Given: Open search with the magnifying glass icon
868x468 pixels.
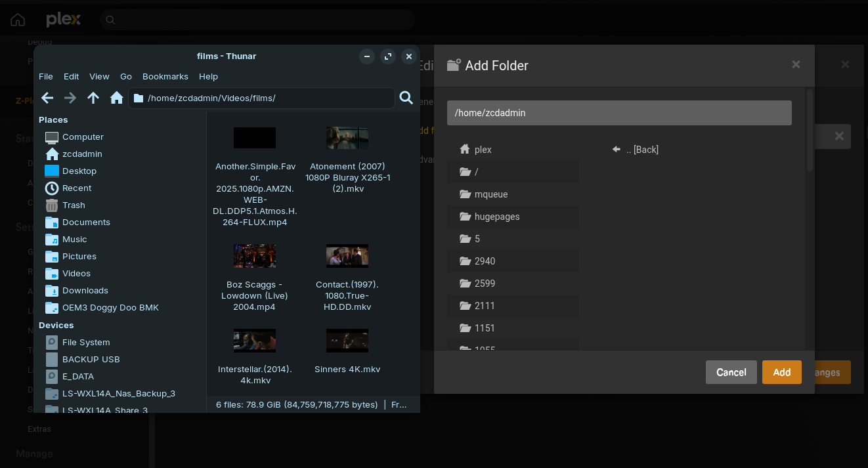Looking at the screenshot, I should [406, 98].
